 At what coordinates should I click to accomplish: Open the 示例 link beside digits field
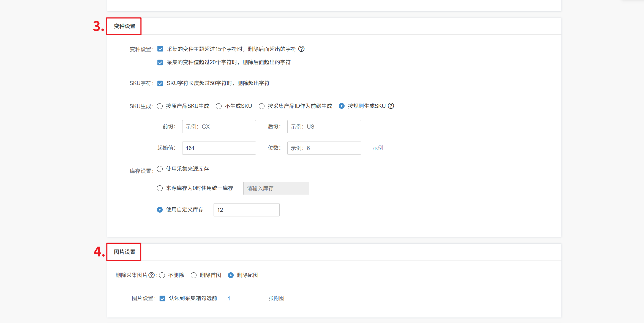pos(378,148)
